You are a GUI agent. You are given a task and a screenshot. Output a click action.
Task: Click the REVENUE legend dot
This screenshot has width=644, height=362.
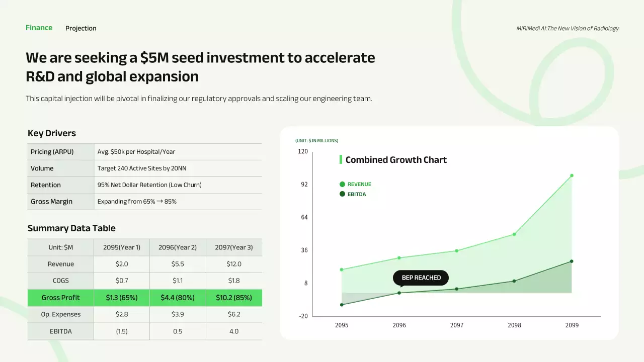coord(342,185)
